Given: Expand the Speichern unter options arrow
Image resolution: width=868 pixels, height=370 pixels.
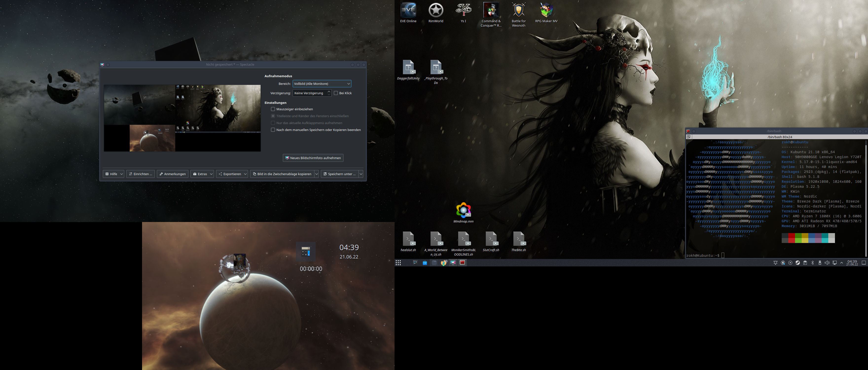Looking at the screenshot, I should (x=361, y=174).
